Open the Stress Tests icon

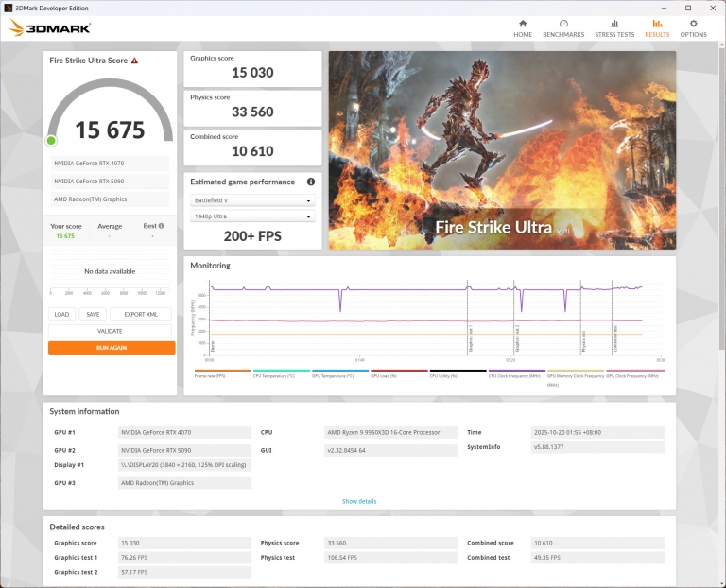point(614,24)
